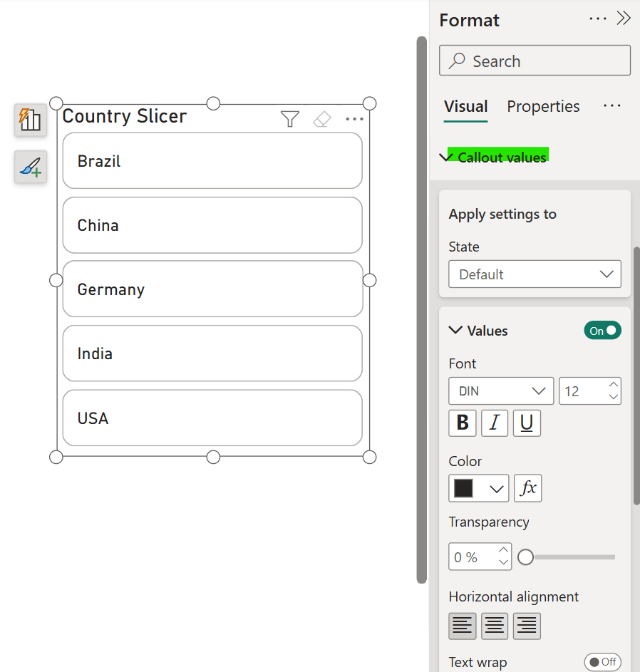
Task: Click the eraser clear selections icon
Action: [x=322, y=119]
